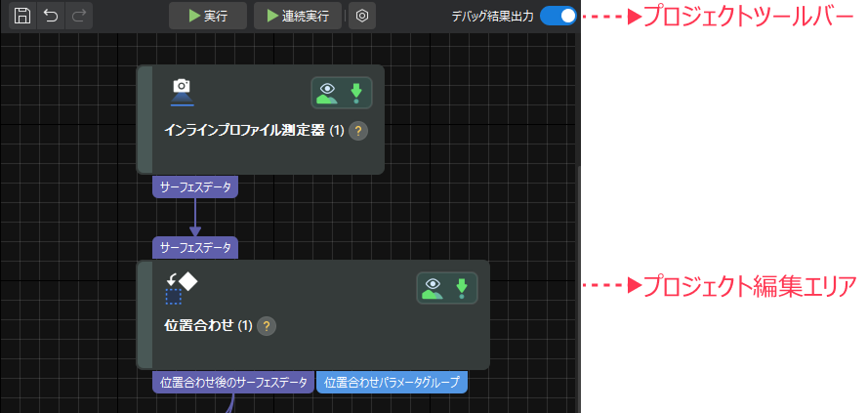Select the 位置合わせ (1) step title
The width and height of the screenshot is (868, 413).
pyautogui.click(x=209, y=326)
